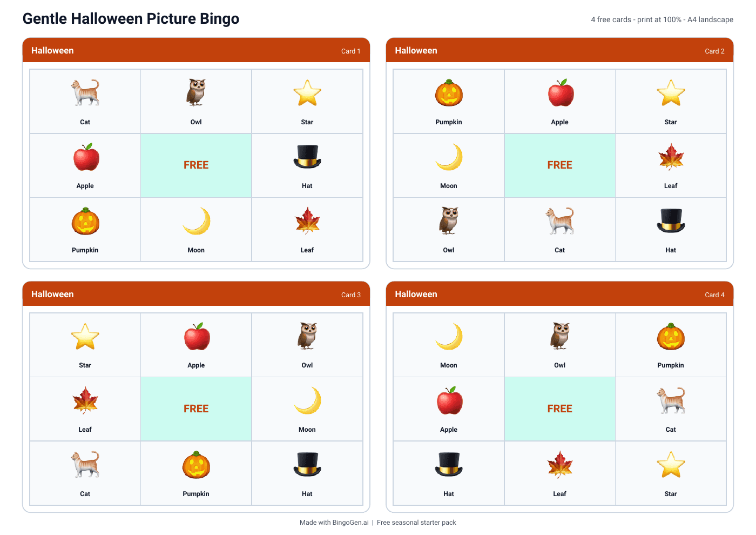Mark the top hat on Card 4

pos(449,464)
